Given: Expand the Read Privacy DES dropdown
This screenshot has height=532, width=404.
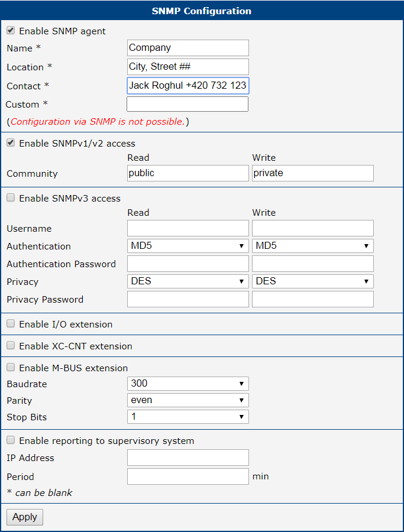Looking at the screenshot, I should tap(188, 281).
